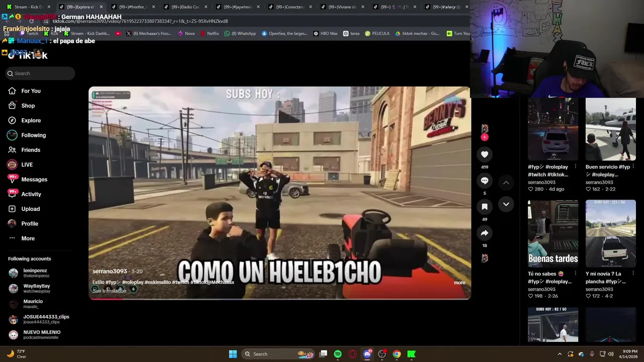Open video comments bubble icon
644x362 pixels.
tap(485, 180)
